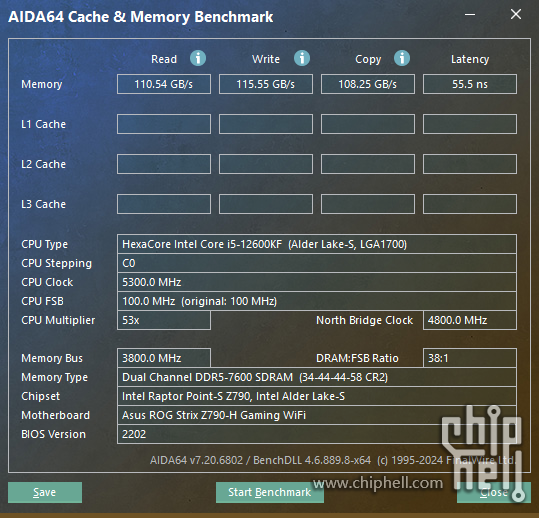
Task: Click the CPU FSB value 100.0 MHz
Action: pos(317,301)
